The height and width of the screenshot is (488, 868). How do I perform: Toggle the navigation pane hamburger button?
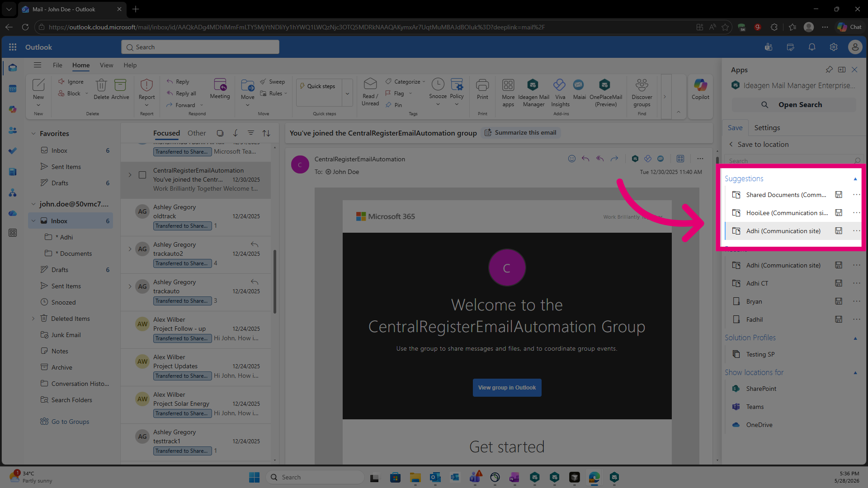click(38, 65)
